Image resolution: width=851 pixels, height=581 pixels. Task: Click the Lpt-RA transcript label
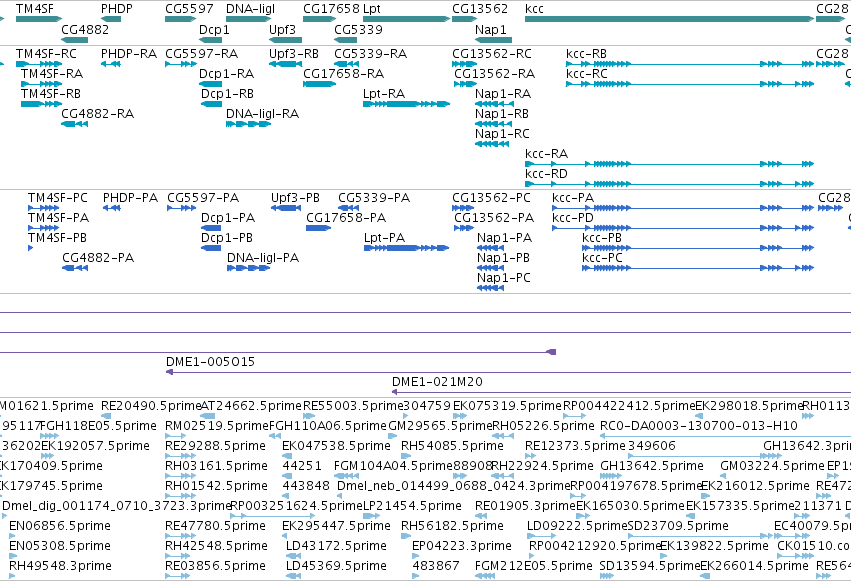tap(384, 94)
